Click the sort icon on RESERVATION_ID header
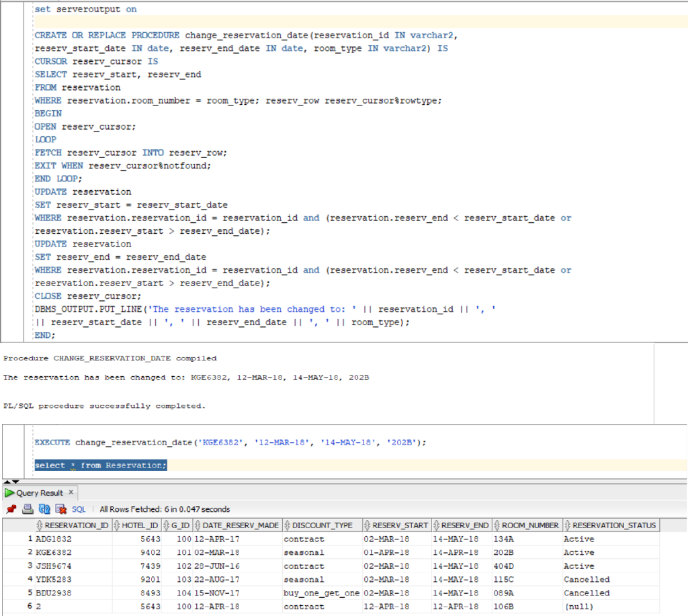688x616 pixels. [x=41, y=525]
